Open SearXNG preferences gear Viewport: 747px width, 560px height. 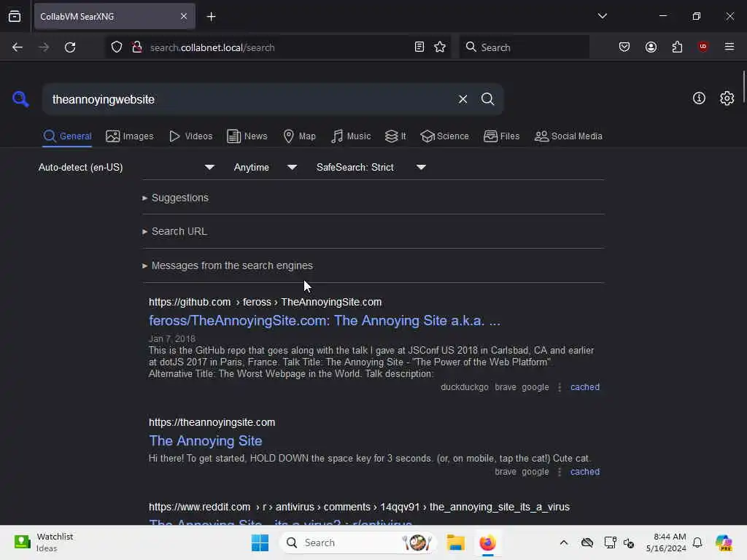point(727,98)
